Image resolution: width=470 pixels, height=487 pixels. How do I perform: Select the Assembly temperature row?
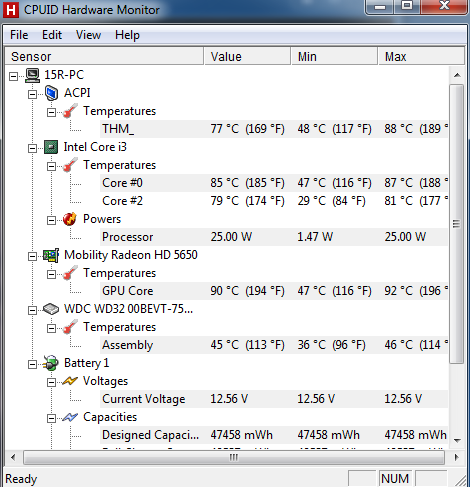click(274, 345)
